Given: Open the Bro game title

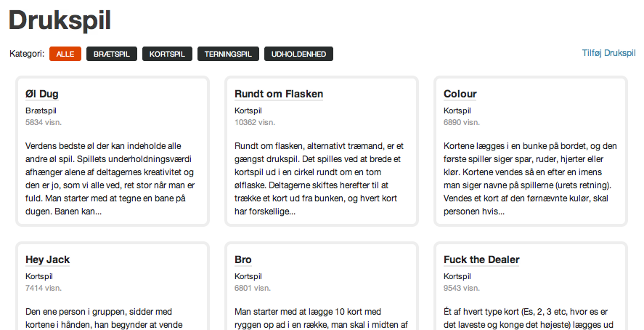Looking at the screenshot, I should [x=243, y=259].
